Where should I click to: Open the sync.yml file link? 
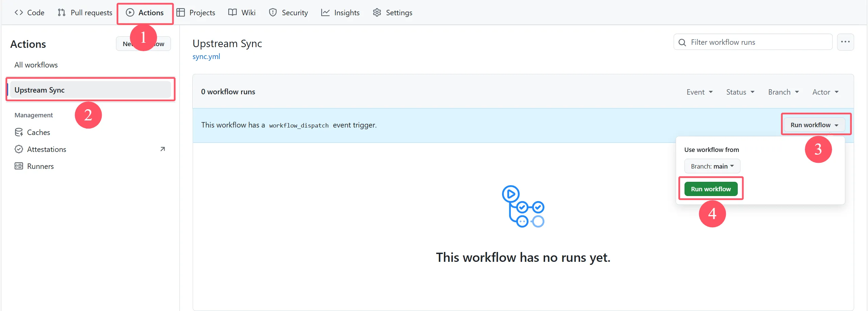pos(206,56)
